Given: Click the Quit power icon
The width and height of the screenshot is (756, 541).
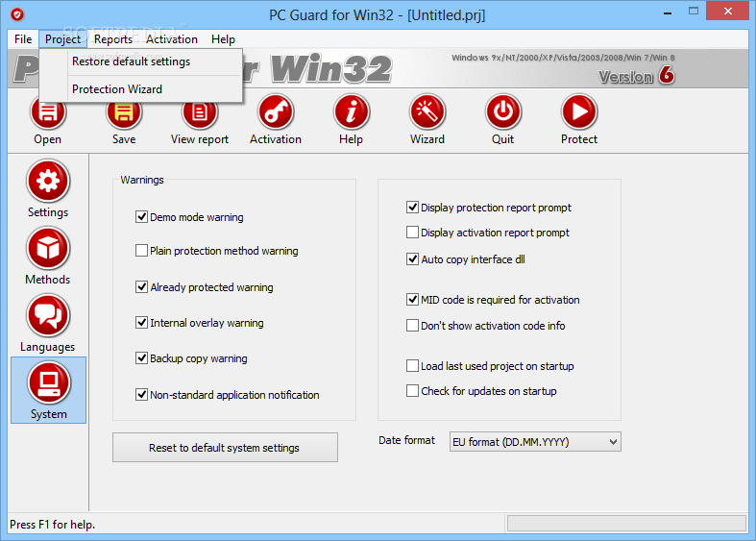Looking at the screenshot, I should pyautogui.click(x=503, y=111).
